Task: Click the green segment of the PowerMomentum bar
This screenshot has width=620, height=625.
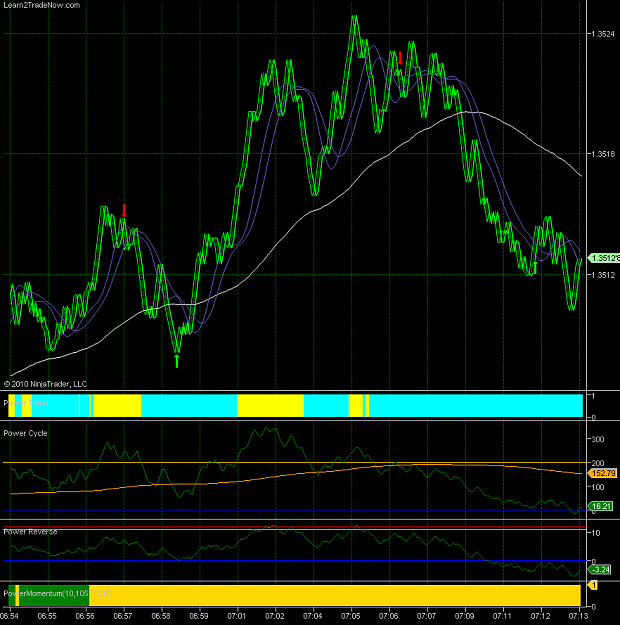Action: pyautogui.click(x=54, y=596)
